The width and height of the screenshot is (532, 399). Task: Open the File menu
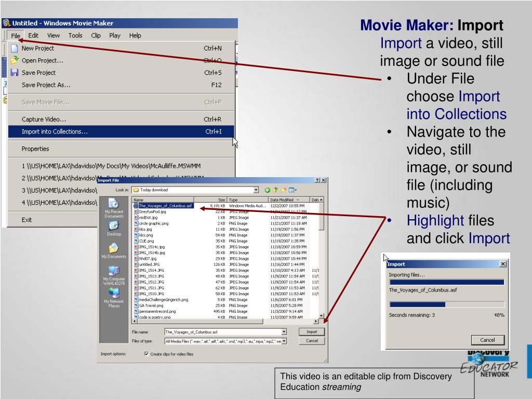pos(15,36)
